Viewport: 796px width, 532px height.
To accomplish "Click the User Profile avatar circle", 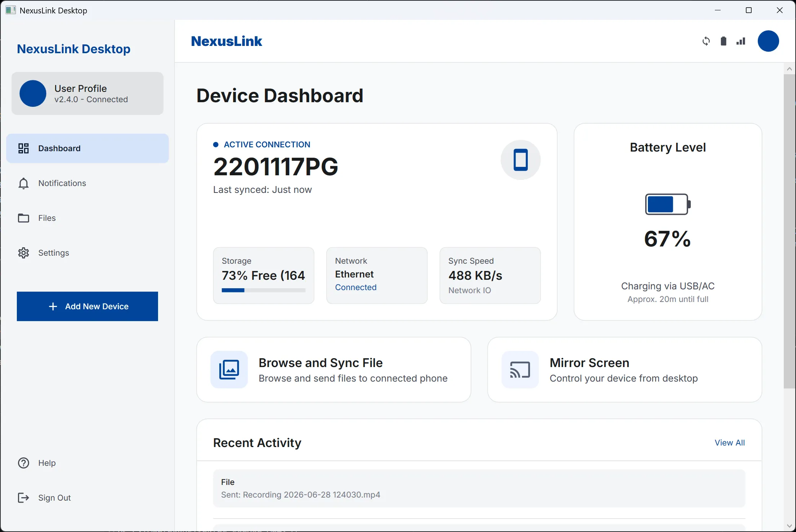I will click(33, 93).
